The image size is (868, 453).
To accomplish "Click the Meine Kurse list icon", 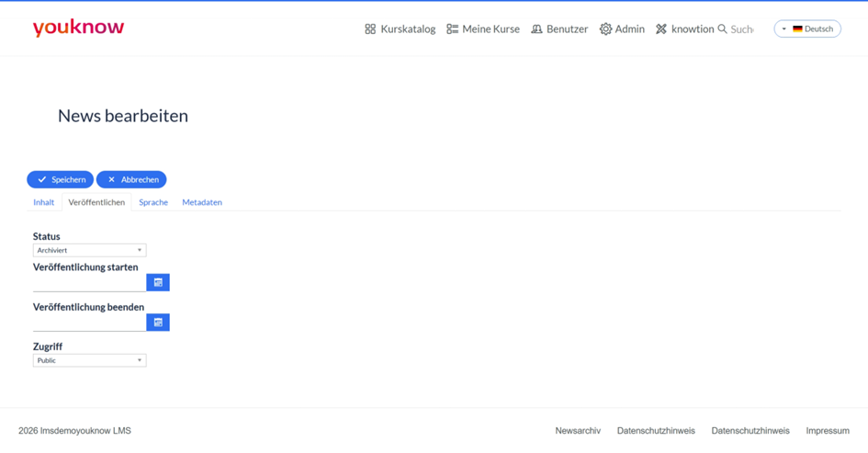I will [x=452, y=28].
